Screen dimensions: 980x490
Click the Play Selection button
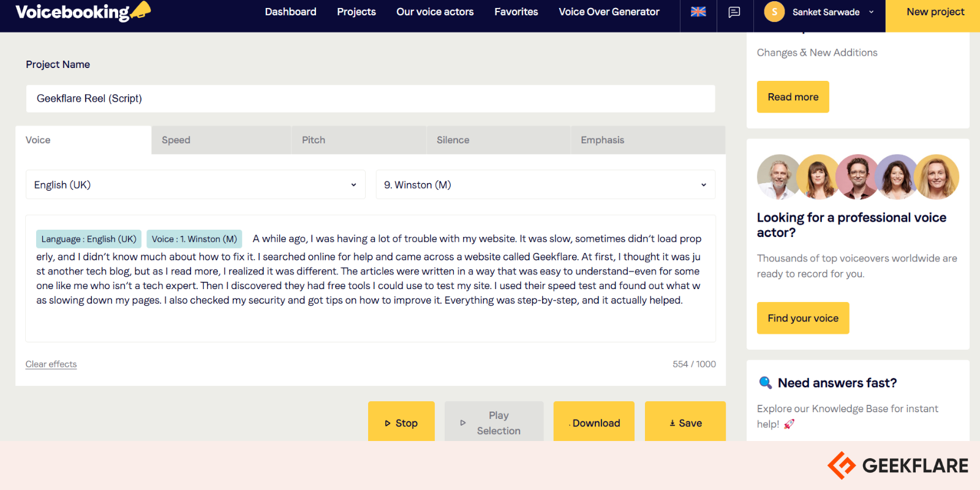pyautogui.click(x=494, y=421)
